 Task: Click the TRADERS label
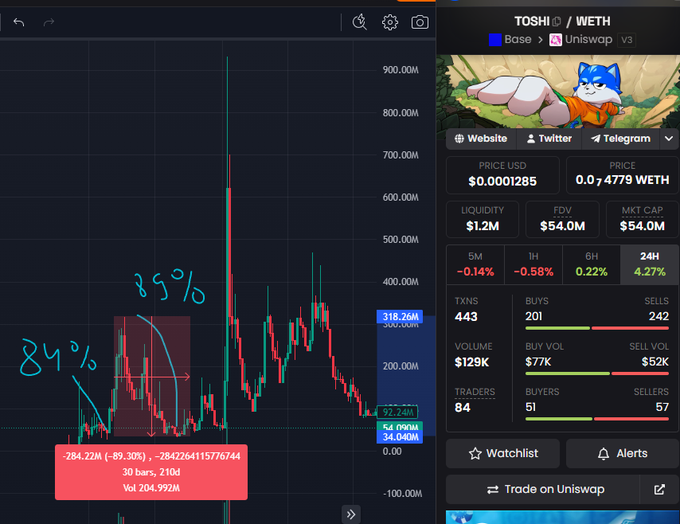tap(475, 392)
